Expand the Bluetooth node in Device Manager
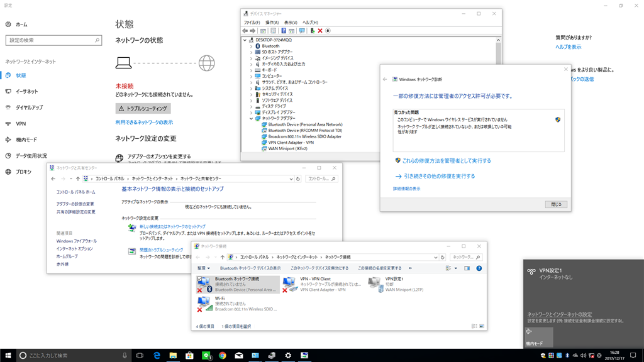 tap(252, 47)
